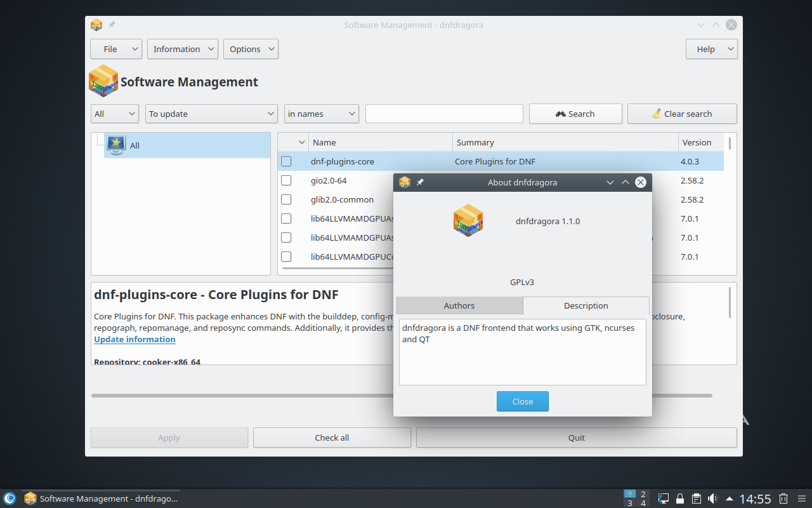Click the lock screen tray icon

pyautogui.click(x=679, y=498)
